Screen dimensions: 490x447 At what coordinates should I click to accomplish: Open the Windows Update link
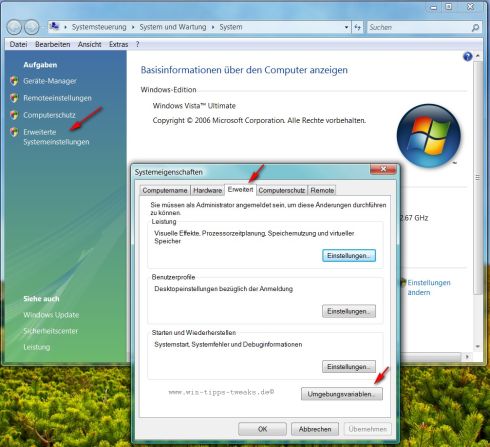pos(51,315)
